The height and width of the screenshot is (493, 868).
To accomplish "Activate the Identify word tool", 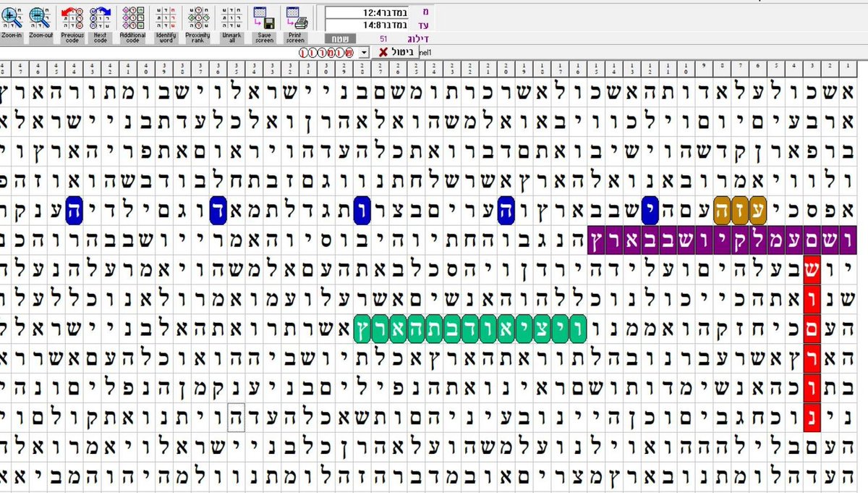I will [x=165, y=22].
